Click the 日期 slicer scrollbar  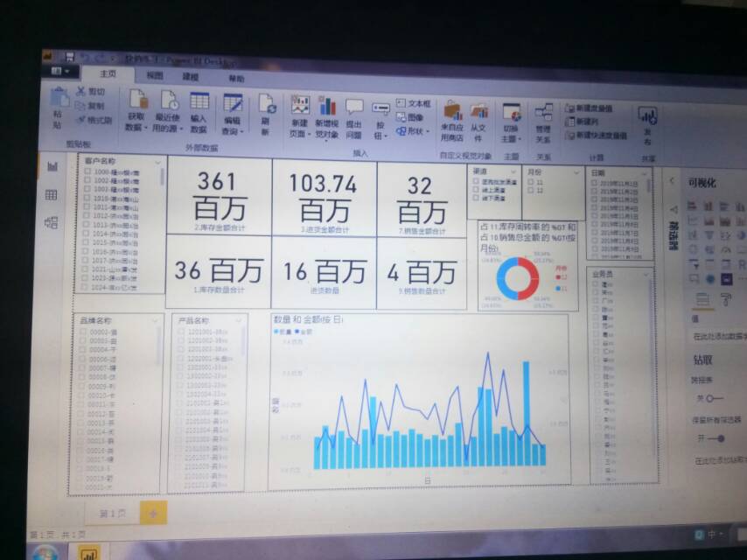click(649, 185)
